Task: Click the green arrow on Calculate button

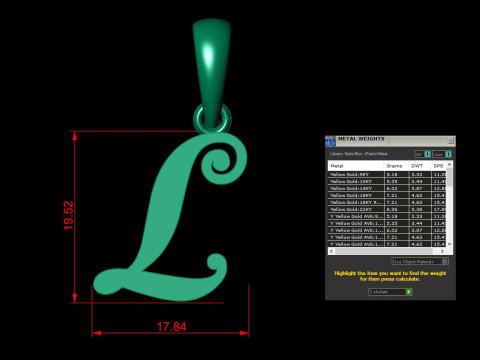Action: (x=409, y=292)
